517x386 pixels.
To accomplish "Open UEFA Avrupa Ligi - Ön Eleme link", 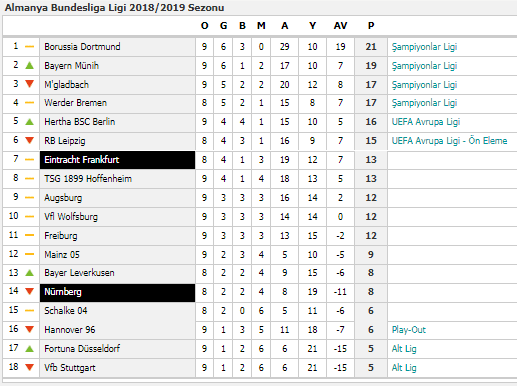I will tap(449, 141).
